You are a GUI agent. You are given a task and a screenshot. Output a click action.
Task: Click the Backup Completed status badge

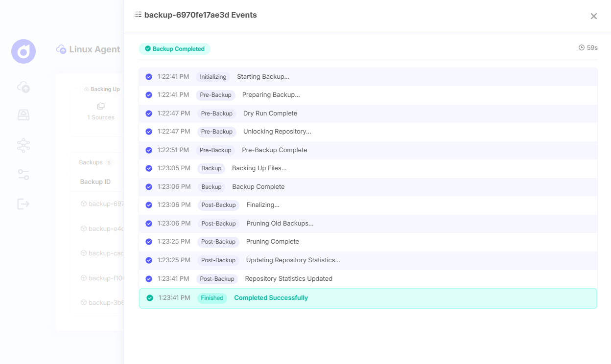174,49
